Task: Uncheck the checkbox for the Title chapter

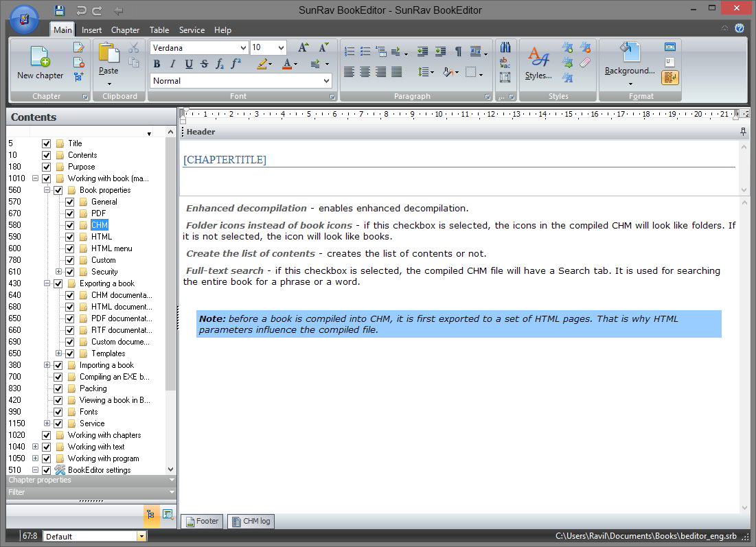Action: 46,143
